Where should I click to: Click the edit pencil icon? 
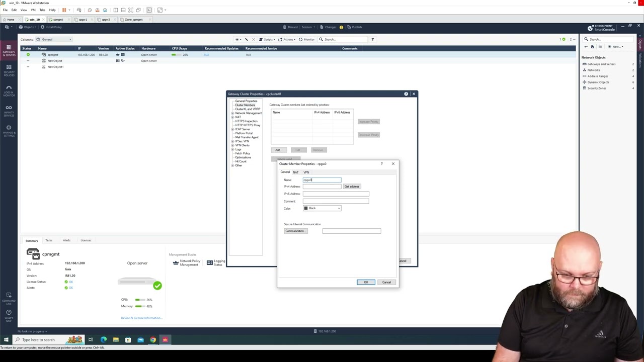click(246, 39)
